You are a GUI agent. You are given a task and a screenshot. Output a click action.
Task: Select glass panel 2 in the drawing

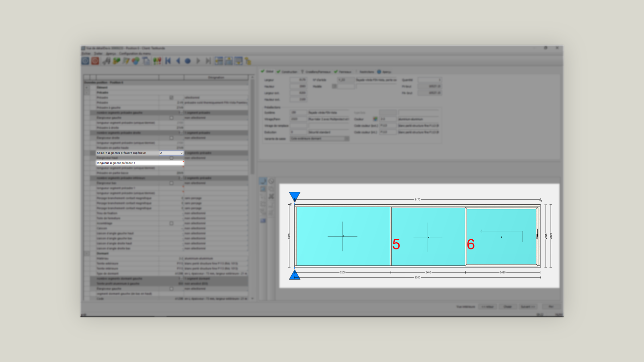428,236
